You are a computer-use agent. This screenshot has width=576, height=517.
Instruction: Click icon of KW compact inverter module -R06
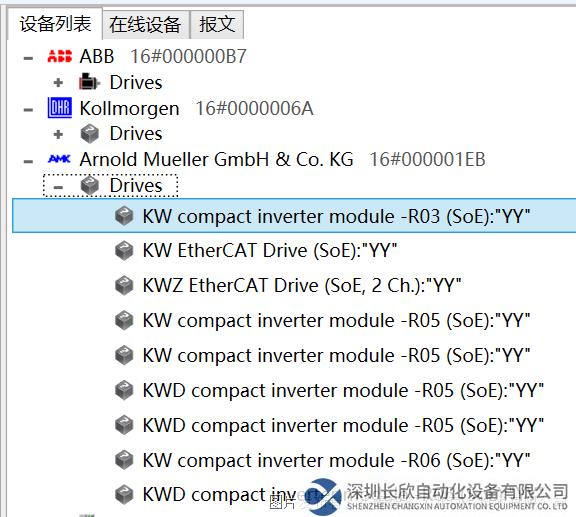tap(124, 460)
